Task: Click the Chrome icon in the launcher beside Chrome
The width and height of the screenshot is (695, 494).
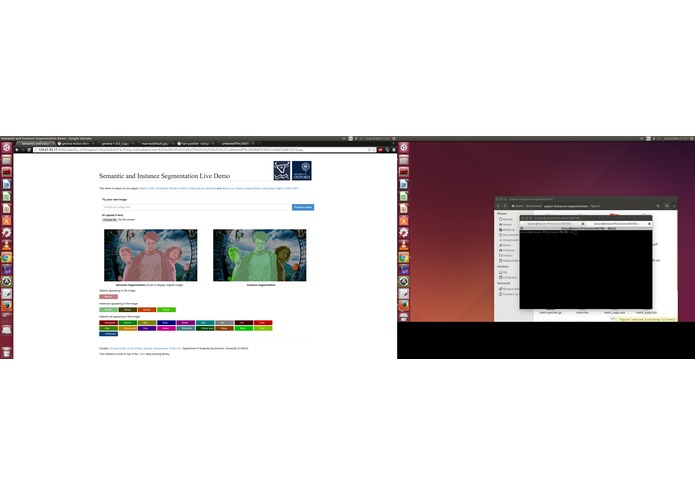Action: pos(6,257)
